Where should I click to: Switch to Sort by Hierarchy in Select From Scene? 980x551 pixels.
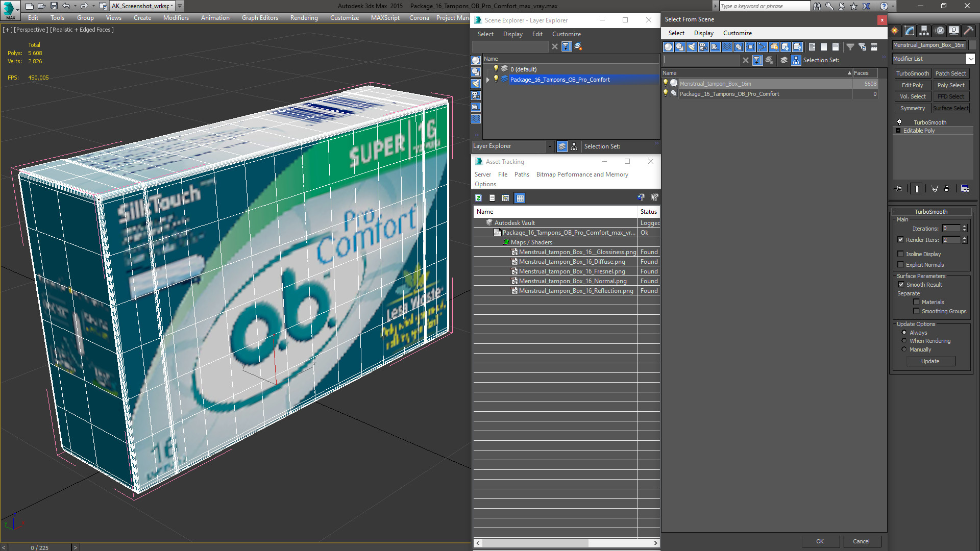796,60
